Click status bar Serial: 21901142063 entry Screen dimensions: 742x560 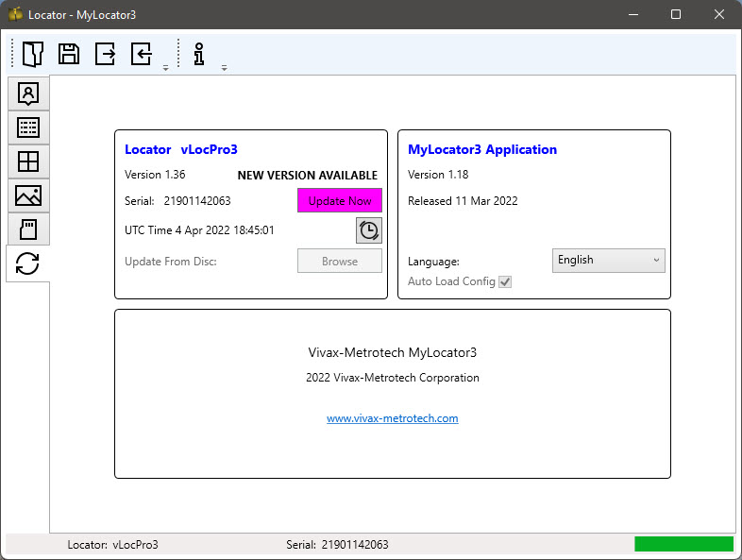[337, 545]
